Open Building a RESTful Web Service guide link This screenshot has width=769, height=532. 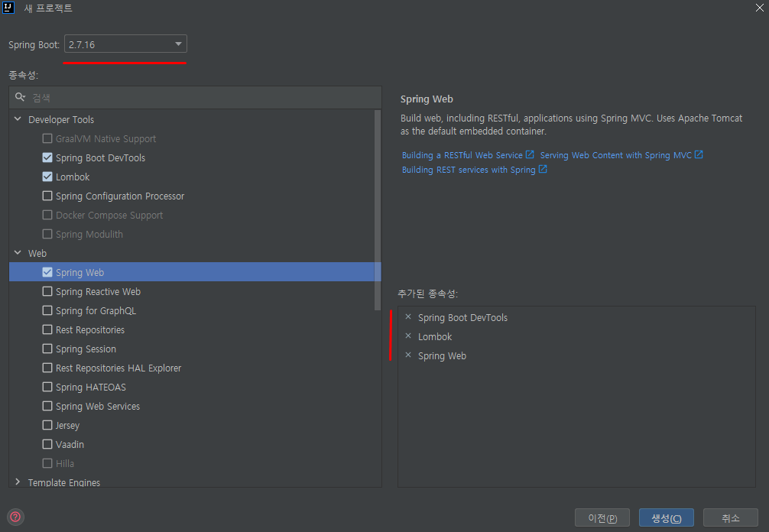[462, 155]
